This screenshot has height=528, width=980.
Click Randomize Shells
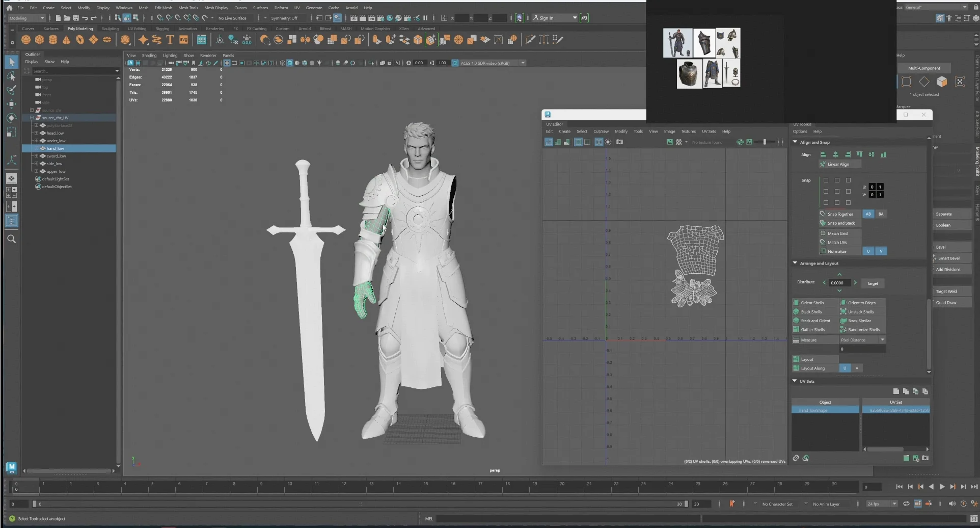point(863,330)
